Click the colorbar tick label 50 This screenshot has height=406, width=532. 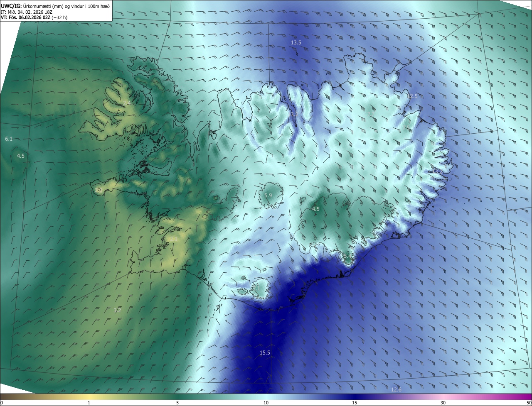[x=529, y=403]
